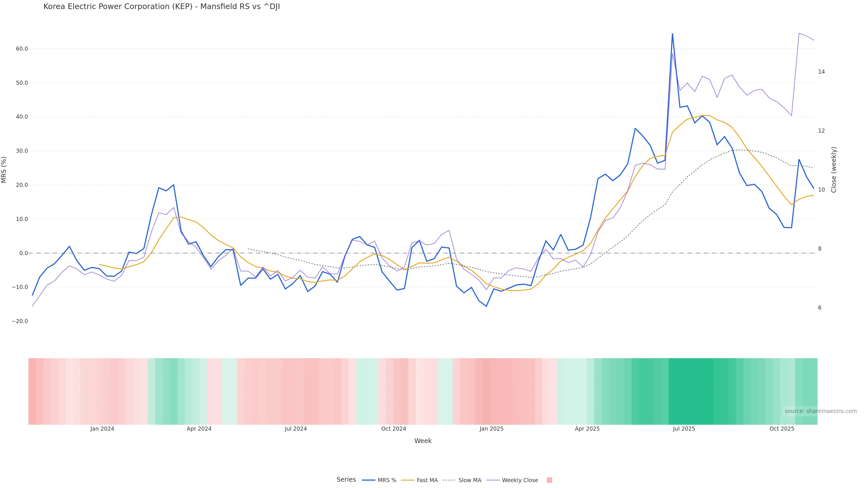
Task: Click the Close (weekly) right axis title
Action: 834,170
